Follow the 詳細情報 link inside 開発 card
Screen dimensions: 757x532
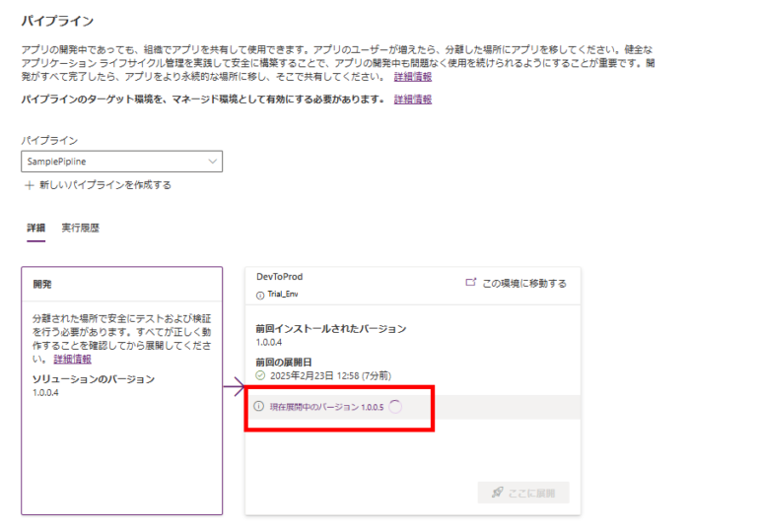72,360
